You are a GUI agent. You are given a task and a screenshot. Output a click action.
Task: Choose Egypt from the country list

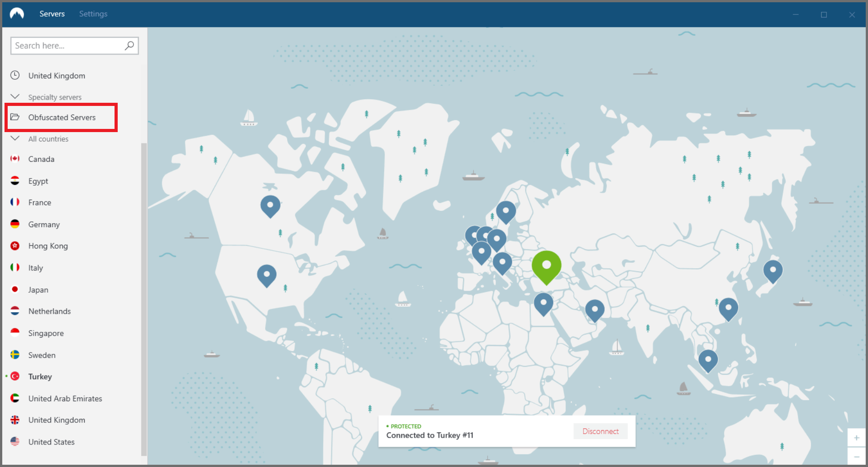pyautogui.click(x=38, y=181)
